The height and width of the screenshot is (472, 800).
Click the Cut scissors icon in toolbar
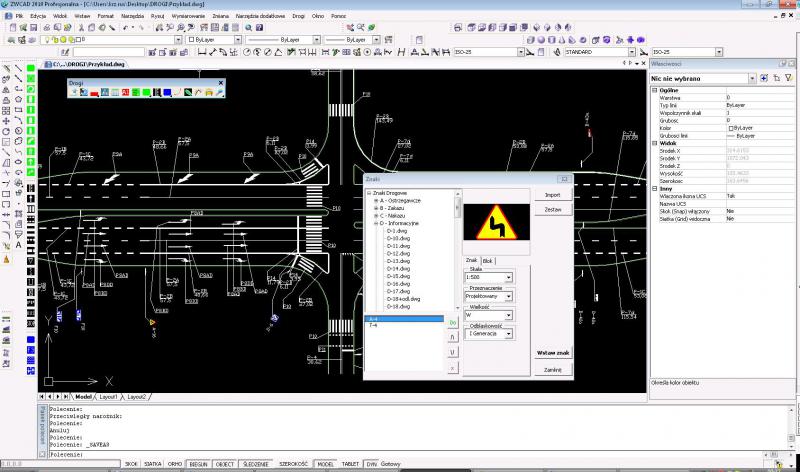[81, 28]
